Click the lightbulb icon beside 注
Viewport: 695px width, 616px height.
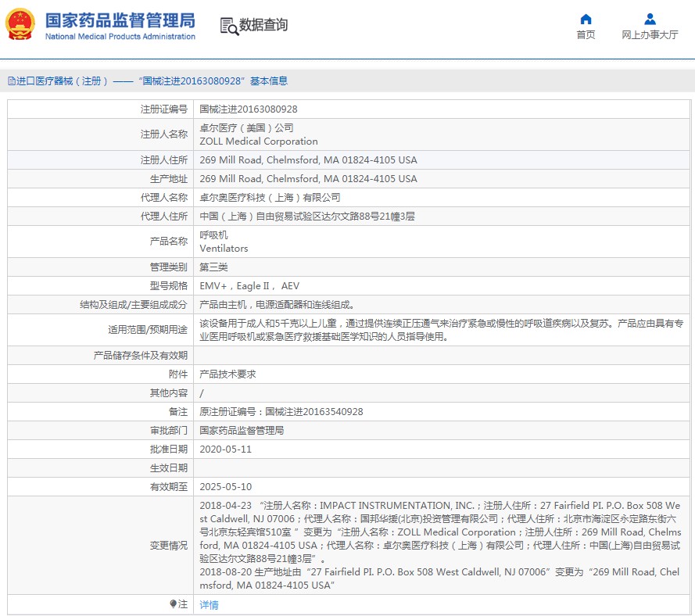click(x=174, y=604)
